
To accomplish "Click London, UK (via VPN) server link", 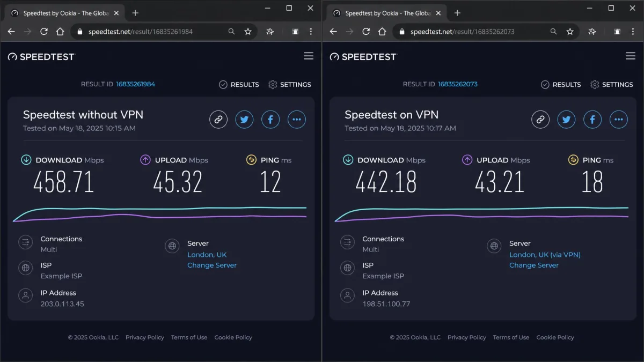I will 545,255.
